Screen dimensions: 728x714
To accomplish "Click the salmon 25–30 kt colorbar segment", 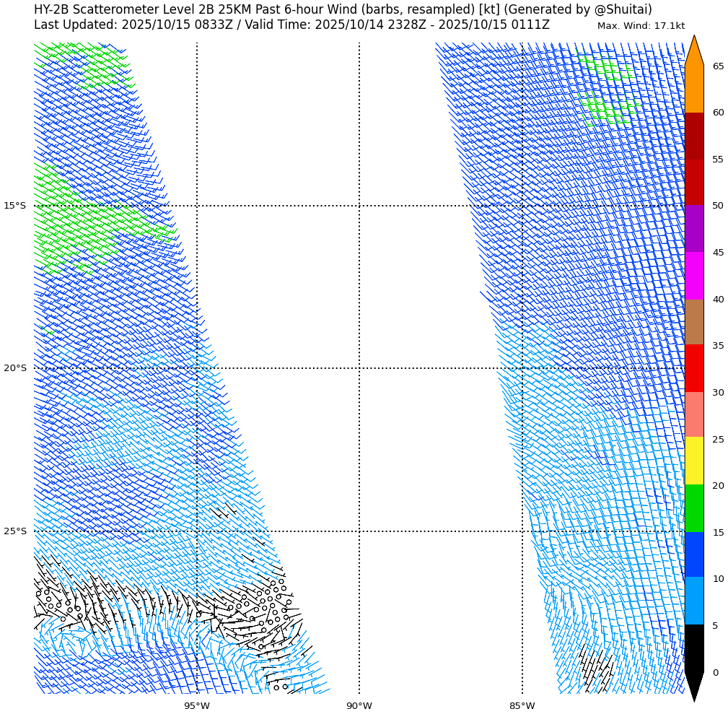I will (693, 414).
